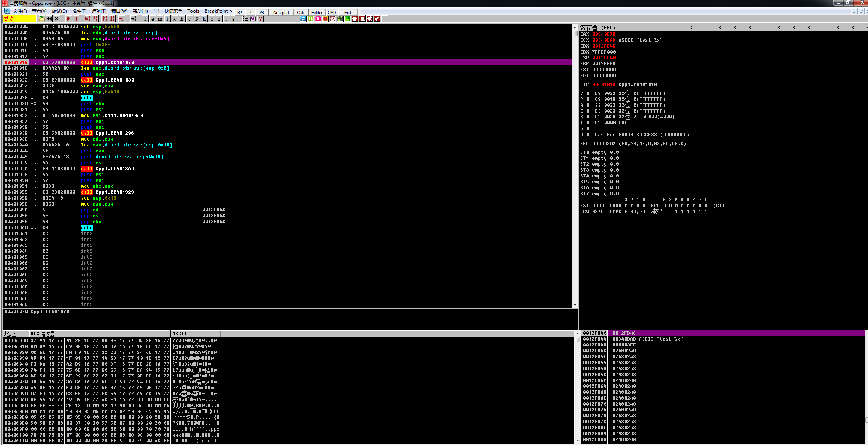Open help with the red question mark icon
Screen dimensions: 868x445
pyautogui.click(x=261, y=19)
